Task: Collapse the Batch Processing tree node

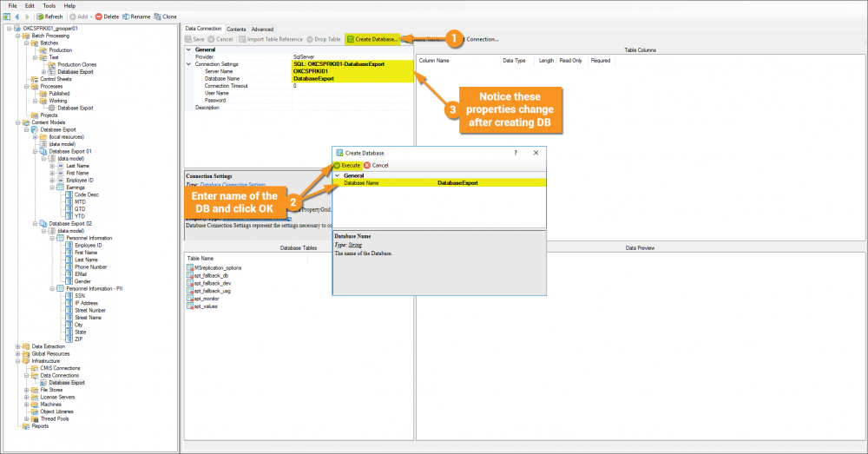Action: 18,36
